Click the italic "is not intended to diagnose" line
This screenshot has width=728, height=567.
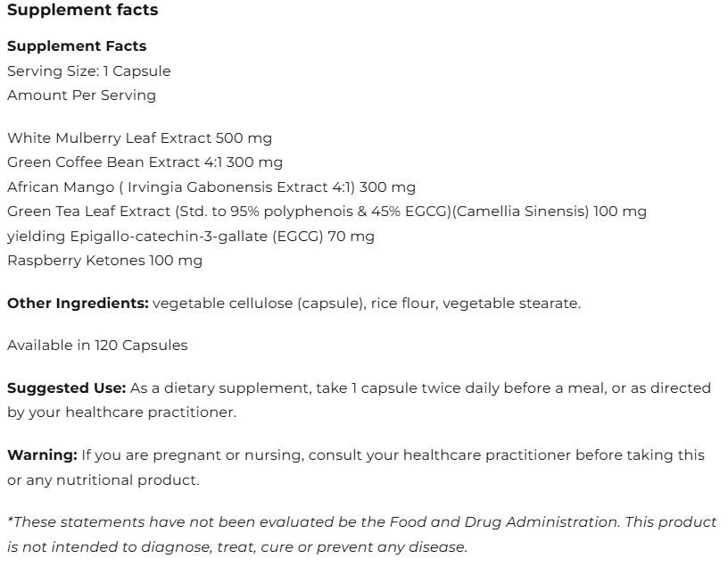[x=236, y=546]
